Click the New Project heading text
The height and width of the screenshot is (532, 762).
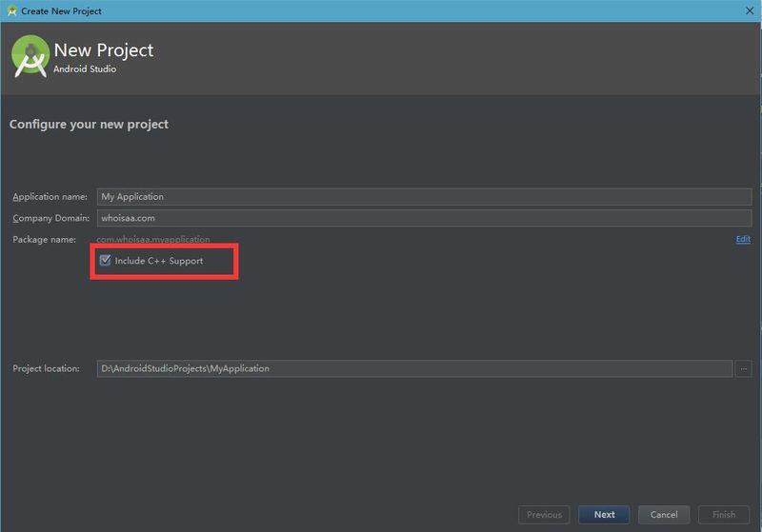click(x=104, y=50)
